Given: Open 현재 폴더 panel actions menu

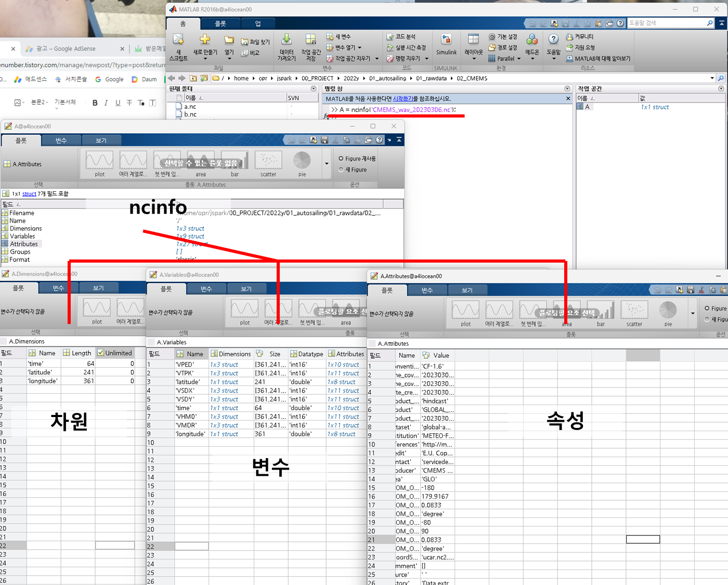Looking at the screenshot, I should (314, 89).
